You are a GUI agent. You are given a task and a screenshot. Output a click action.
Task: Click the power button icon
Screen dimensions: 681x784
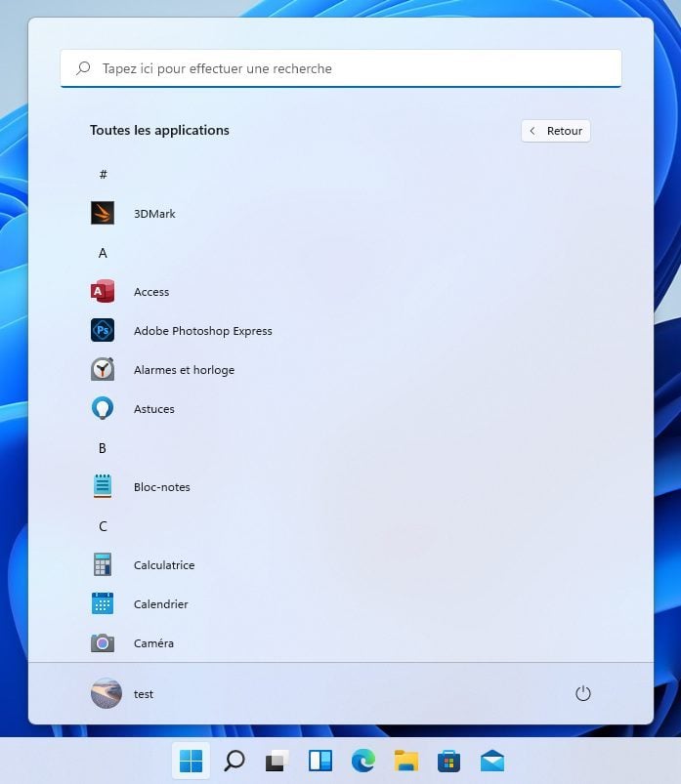pos(583,693)
